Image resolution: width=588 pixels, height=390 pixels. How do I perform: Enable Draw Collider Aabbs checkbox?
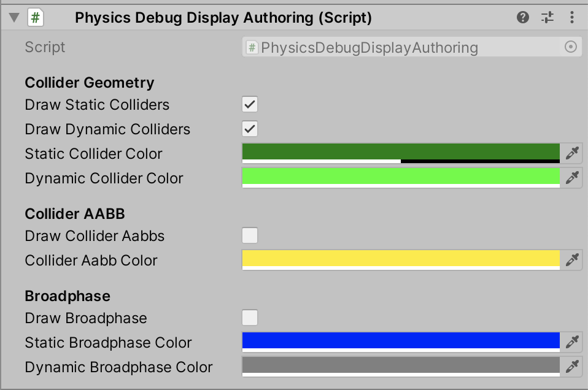coord(250,235)
